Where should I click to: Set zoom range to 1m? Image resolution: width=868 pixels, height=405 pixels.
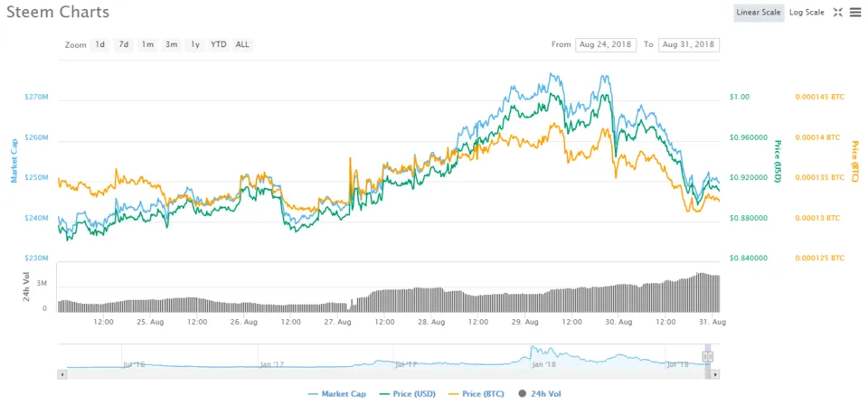pyautogui.click(x=147, y=45)
